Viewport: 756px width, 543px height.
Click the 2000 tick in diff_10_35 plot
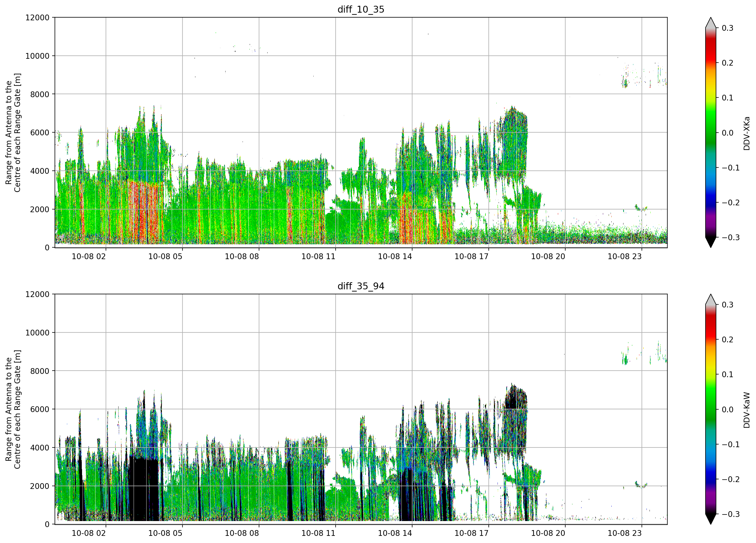pos(40,209)
